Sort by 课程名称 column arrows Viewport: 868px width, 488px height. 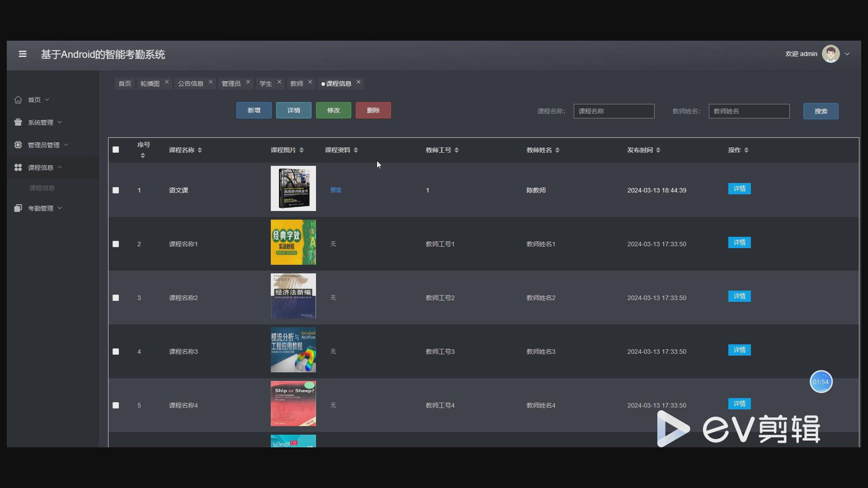click(200, 150)
